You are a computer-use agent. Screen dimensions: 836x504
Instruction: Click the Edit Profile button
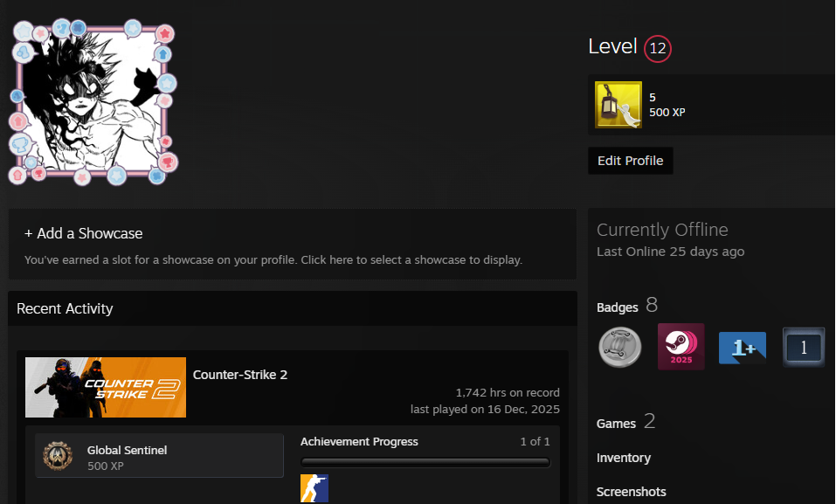click(630, 161)
